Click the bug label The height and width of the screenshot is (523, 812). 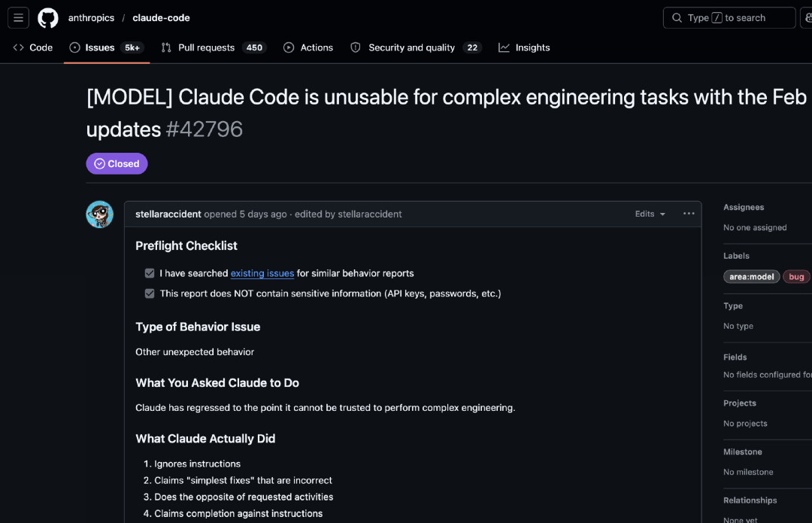click(796, 277)
